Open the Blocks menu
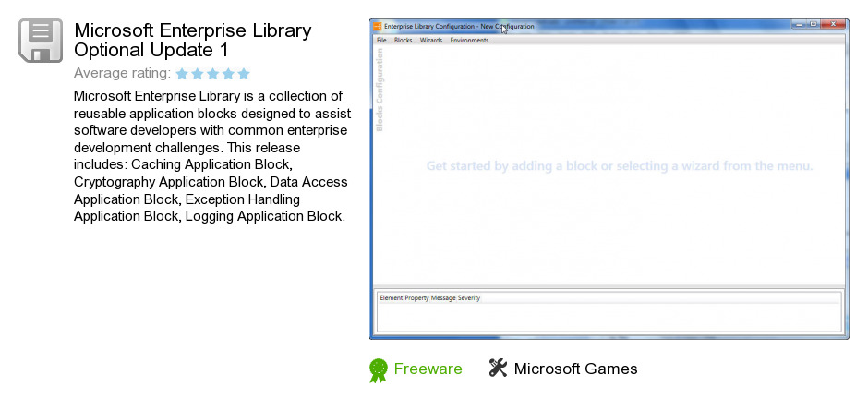Image resolution: width=868 pixels, height=411 pixels. click(x=403, y=41)
